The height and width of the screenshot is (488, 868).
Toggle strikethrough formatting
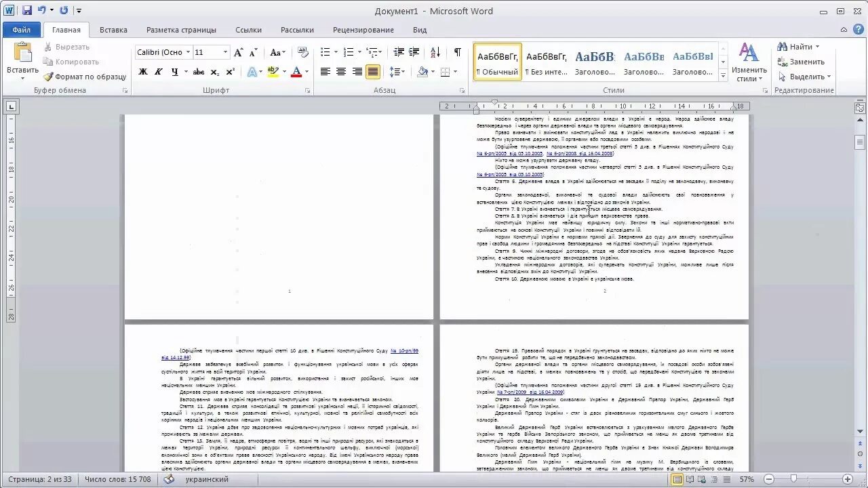click(198, 72)
